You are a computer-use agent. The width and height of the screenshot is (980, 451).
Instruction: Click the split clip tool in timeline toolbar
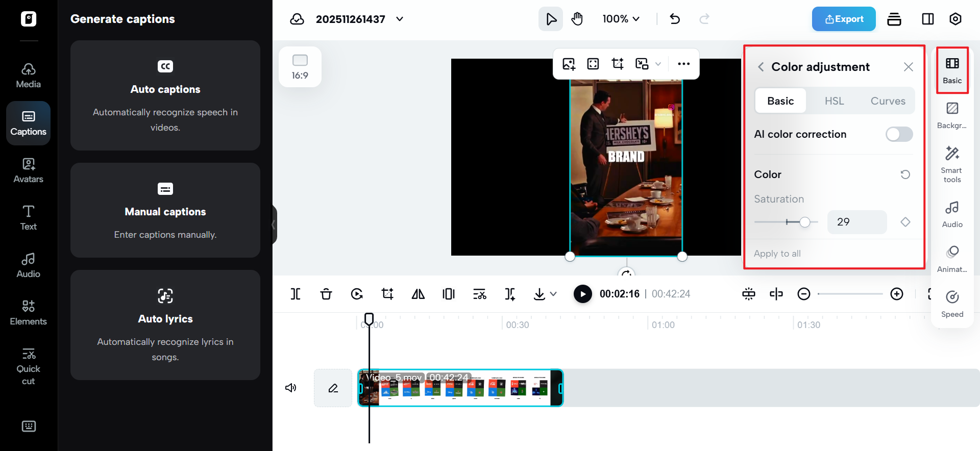(296, 294)
